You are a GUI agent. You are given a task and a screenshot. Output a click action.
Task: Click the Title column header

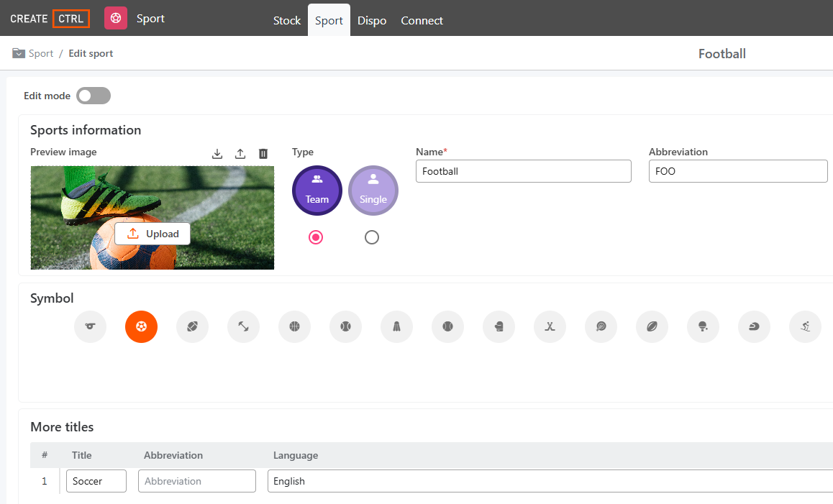[x=82, y=455]
